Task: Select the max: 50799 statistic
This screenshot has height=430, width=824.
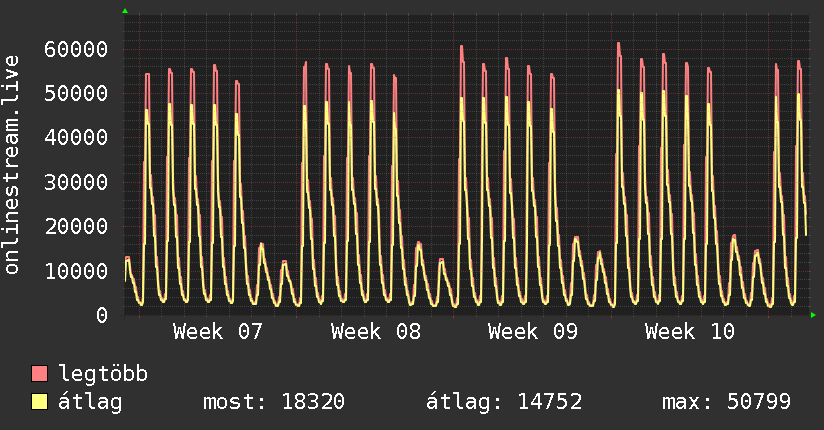Action: 726,402
